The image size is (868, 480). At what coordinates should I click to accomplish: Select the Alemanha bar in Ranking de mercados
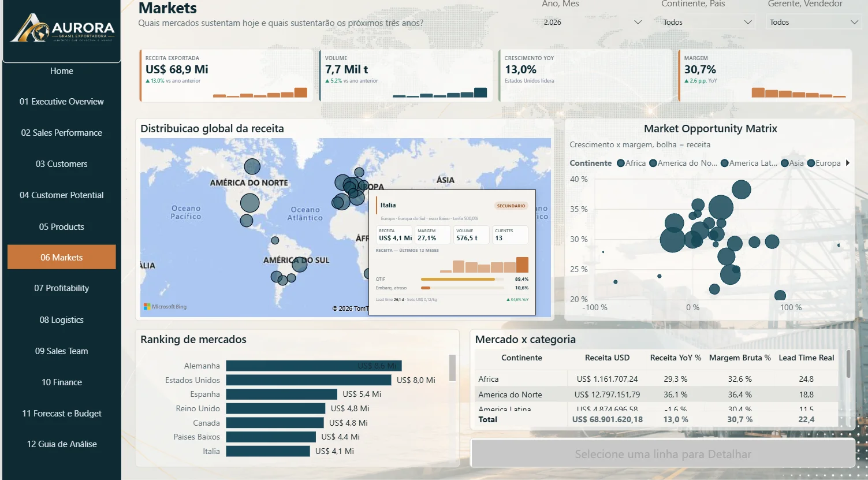click(x=314, y=366)
